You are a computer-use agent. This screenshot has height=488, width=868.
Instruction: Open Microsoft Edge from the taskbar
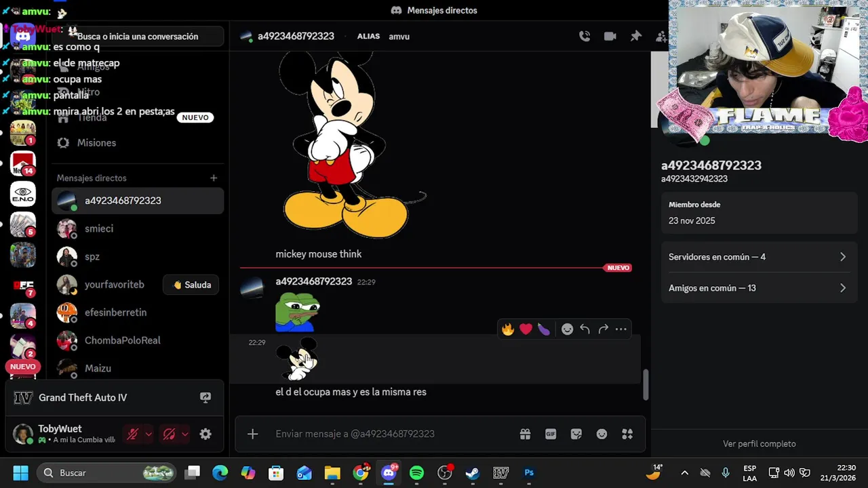coord(220,473)
